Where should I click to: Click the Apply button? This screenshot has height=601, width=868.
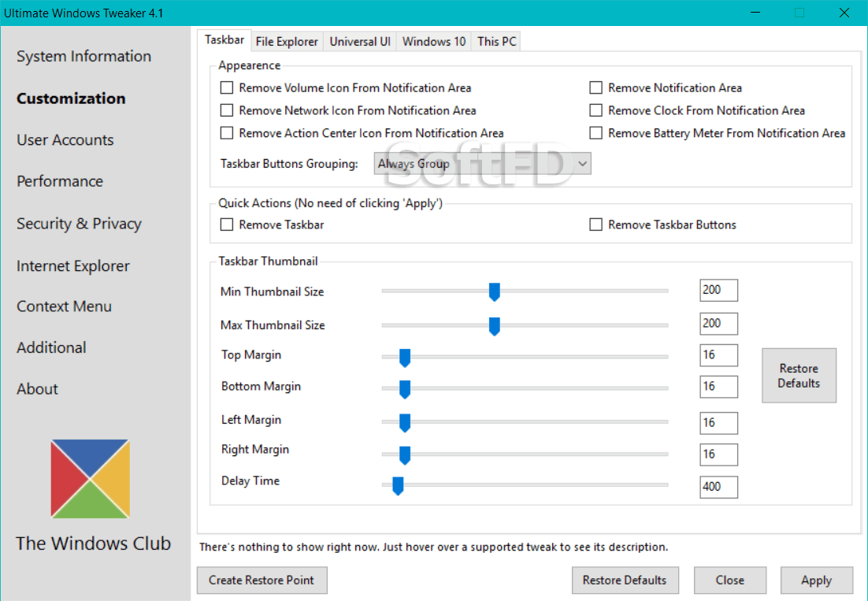(817, 580)
